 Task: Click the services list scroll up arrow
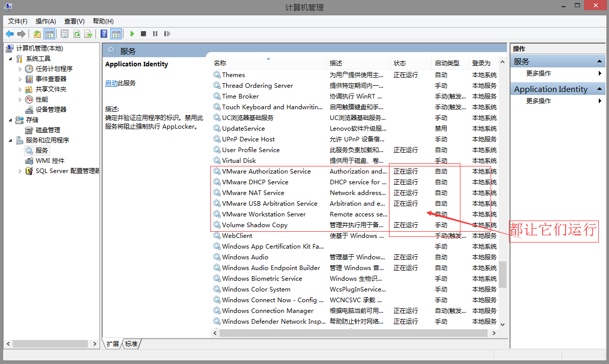point(503,62)
